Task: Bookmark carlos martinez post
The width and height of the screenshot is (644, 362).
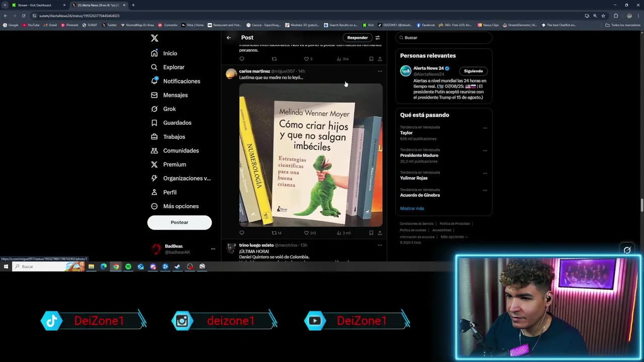Action: 371,233
